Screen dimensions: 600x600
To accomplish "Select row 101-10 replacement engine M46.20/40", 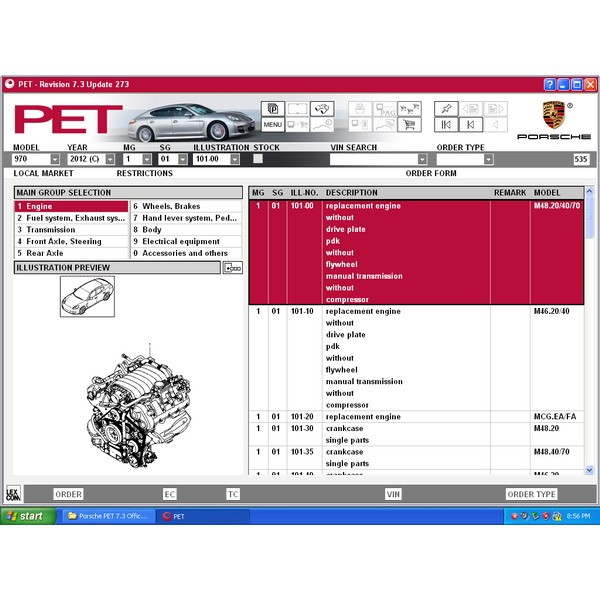I will [416, 358].
